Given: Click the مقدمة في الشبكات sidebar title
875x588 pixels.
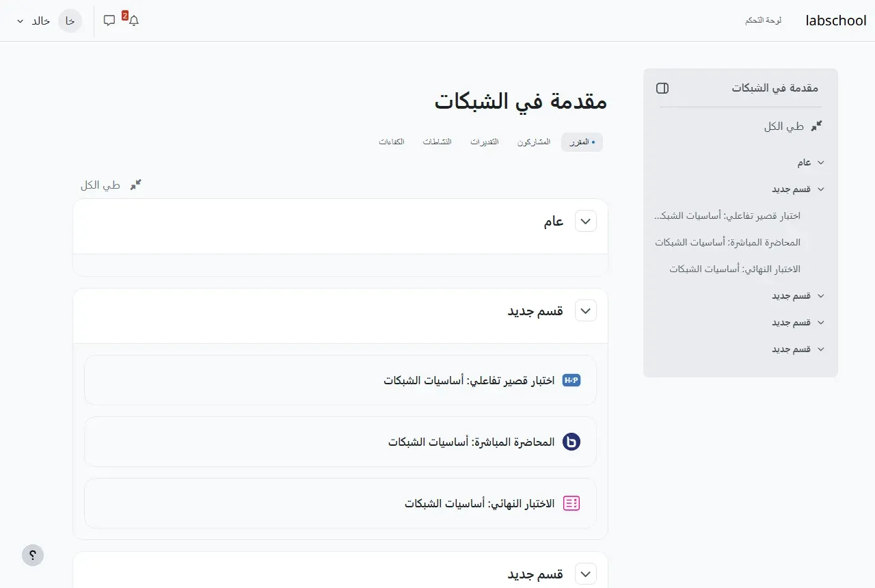Looking at the screenshot, I should pyautogui.click(x=775, y=88).
